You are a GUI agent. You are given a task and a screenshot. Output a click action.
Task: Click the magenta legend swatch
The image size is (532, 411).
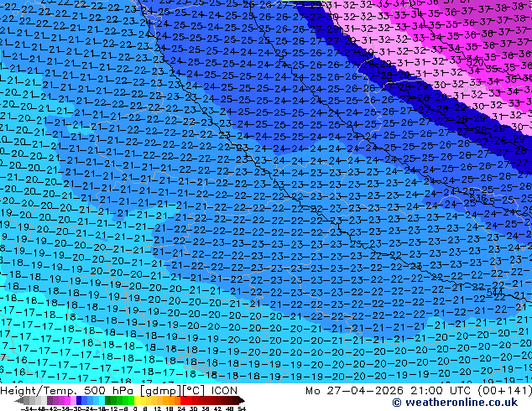pyautogui.click(x=67, y=400)
